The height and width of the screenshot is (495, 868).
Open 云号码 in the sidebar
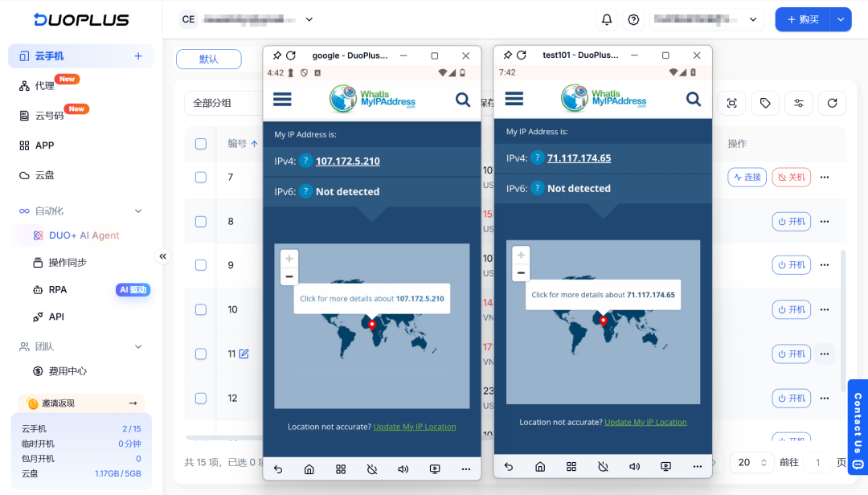click(49, 116)
